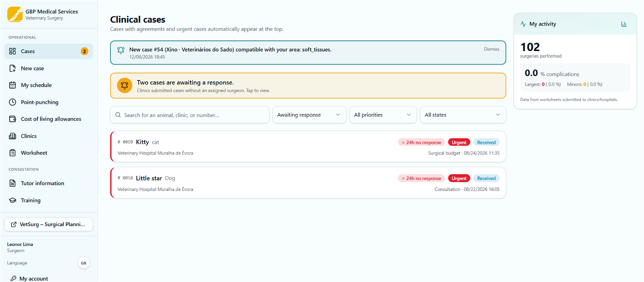The width and height of the screenshot is (644, 282).
Task: Click the Clinics building icon
Action: click(12, 136)
